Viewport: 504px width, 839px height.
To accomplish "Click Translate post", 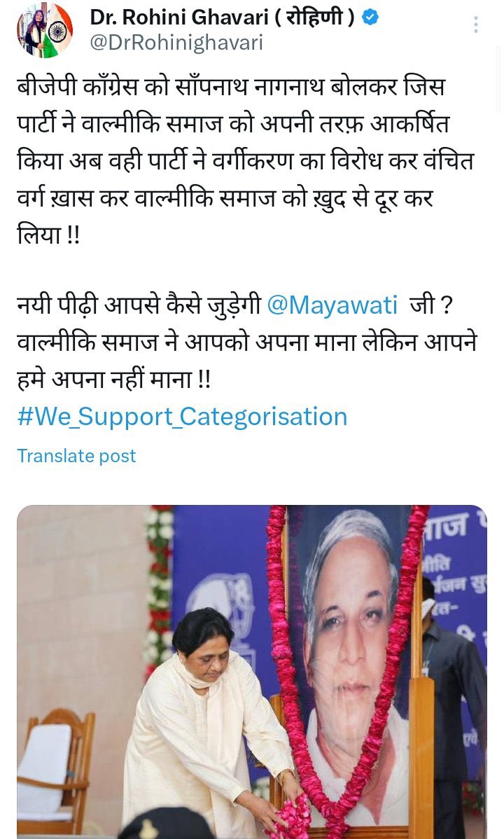I will pyautogui.click(x=76, y=456).
